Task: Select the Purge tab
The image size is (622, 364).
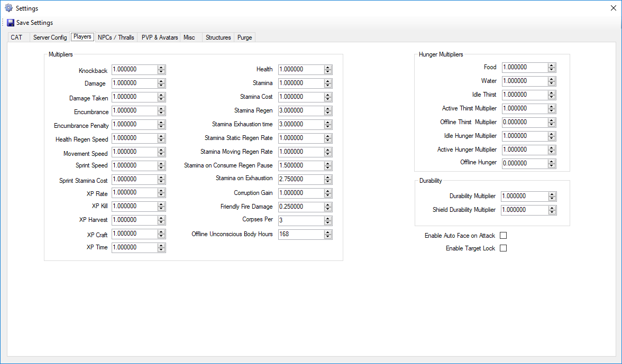Action: pyautogui.click(x=244, y=38)
